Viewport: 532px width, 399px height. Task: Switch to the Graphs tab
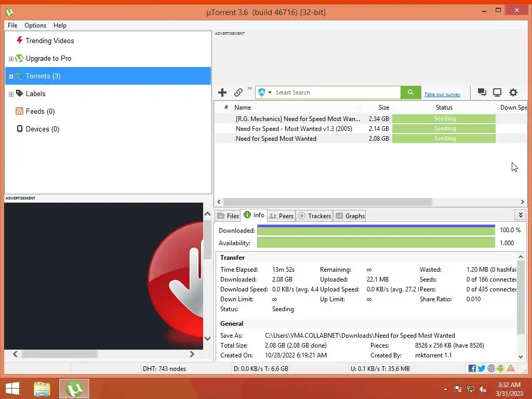pyautogui.click(x=350, y=216)
